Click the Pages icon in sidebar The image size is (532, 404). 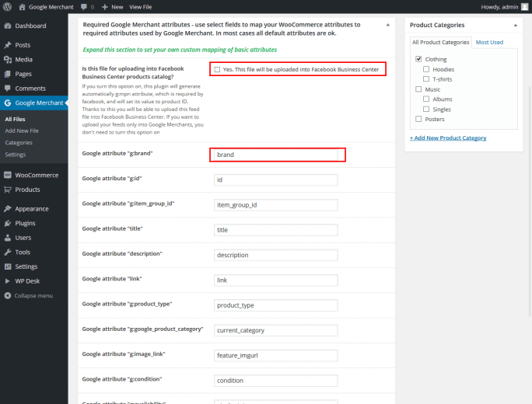(x=8, y=74)
